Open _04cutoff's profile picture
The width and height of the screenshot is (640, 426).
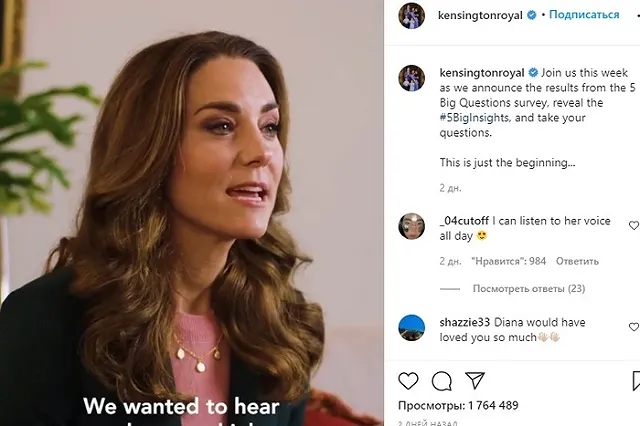click(411, 226)
